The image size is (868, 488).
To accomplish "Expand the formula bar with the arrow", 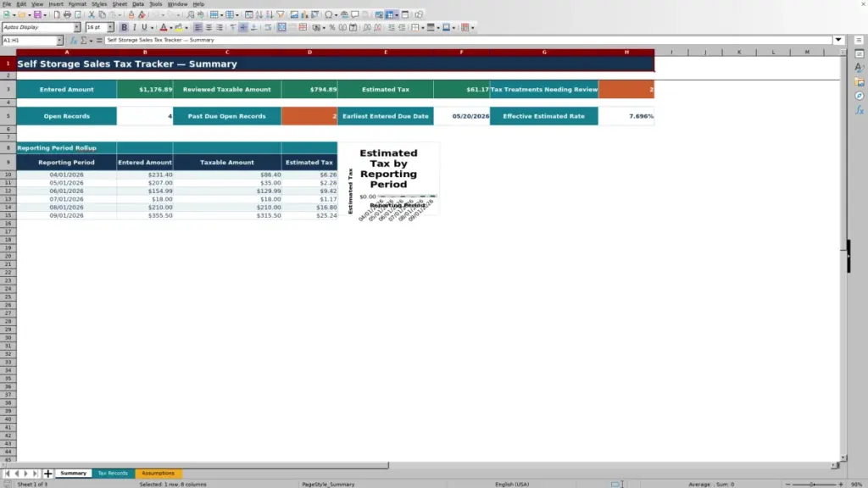I will pyautogui.click(x=838, y=41).
